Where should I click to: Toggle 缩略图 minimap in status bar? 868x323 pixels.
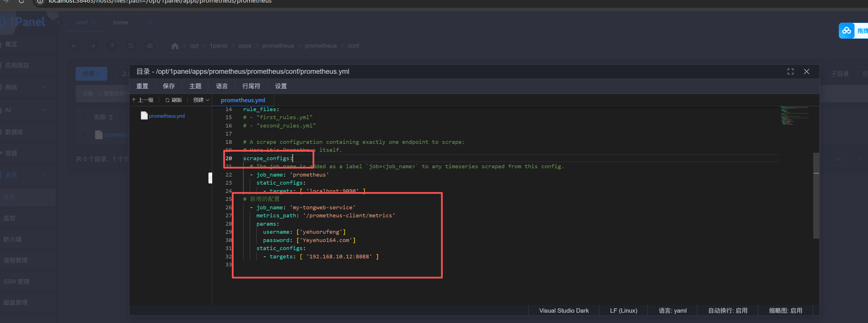click(785, 311)
